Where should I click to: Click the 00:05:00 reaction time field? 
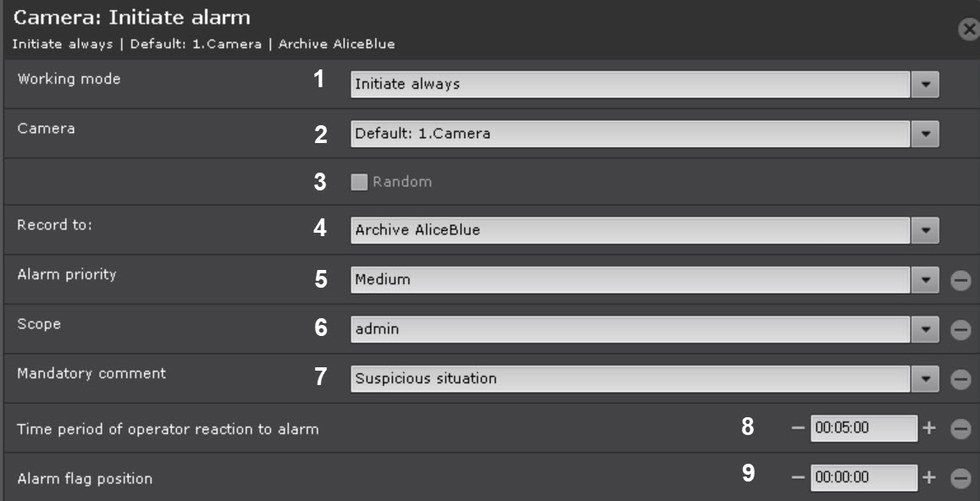click(x=863, y=428)
